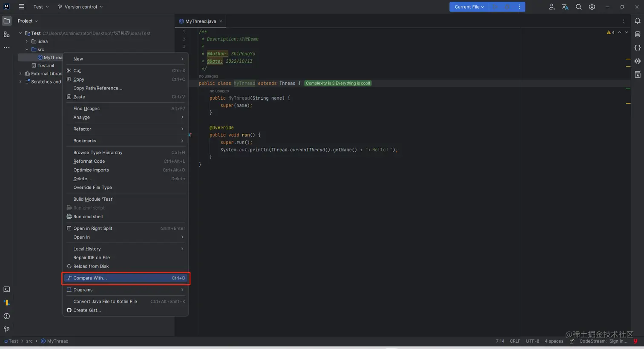
Task: Go to previous highlighted error arrow
Action: pyautogui.click(x=619, y=32)
